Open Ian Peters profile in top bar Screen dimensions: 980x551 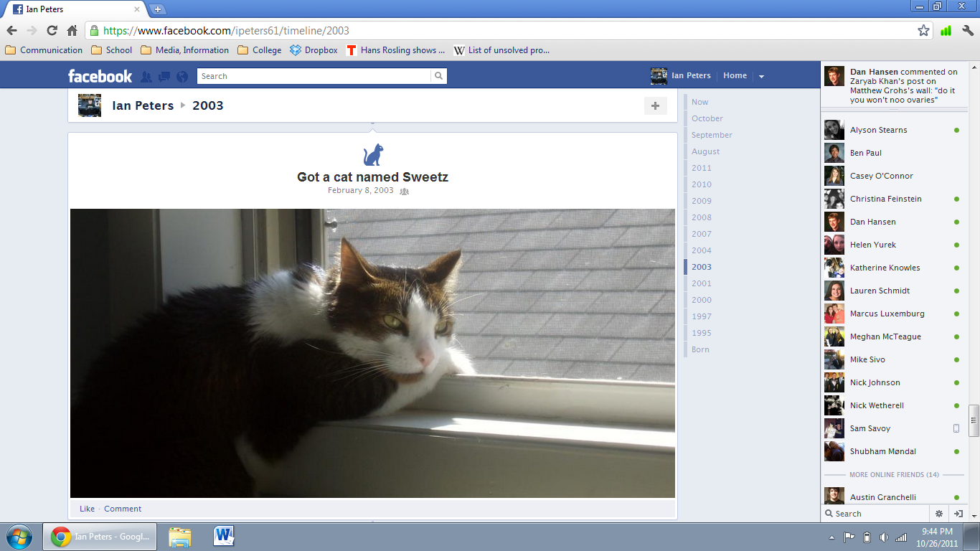click(x=680, y=75)
